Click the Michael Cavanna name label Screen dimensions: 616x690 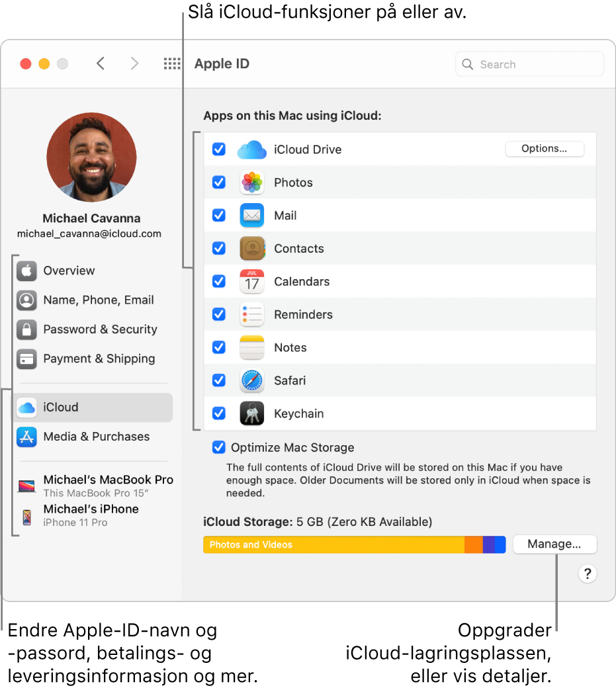[91, 218]
